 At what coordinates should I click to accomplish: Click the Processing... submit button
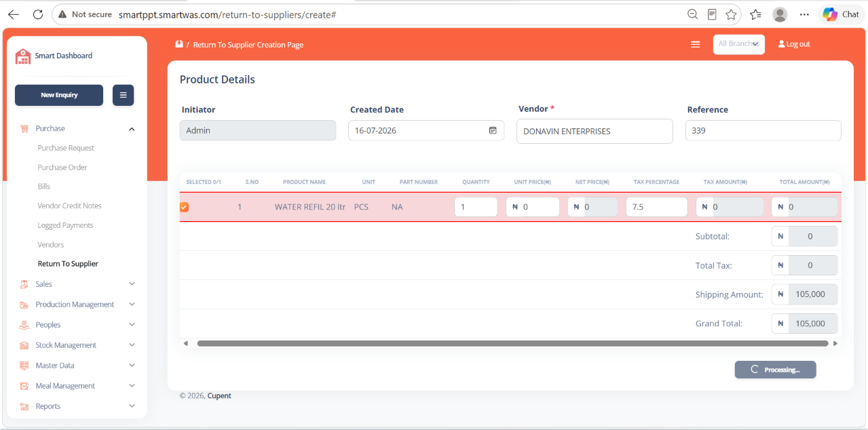point(775,370)
